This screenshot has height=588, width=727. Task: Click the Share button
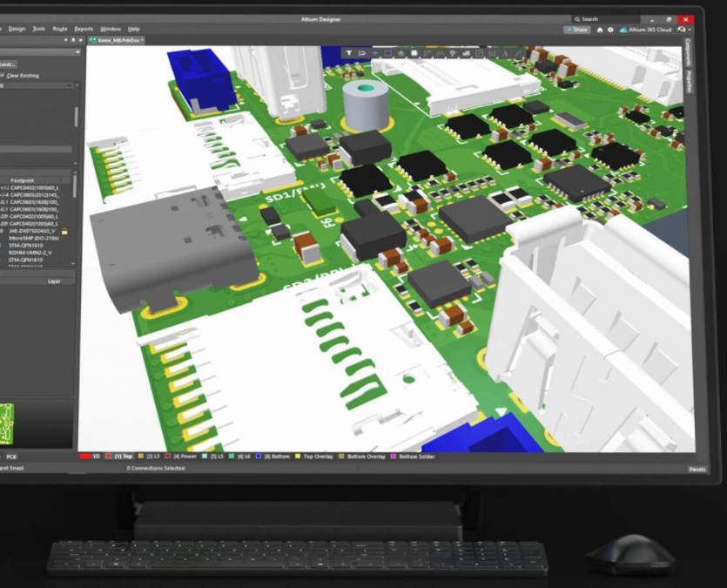(576, 30)
